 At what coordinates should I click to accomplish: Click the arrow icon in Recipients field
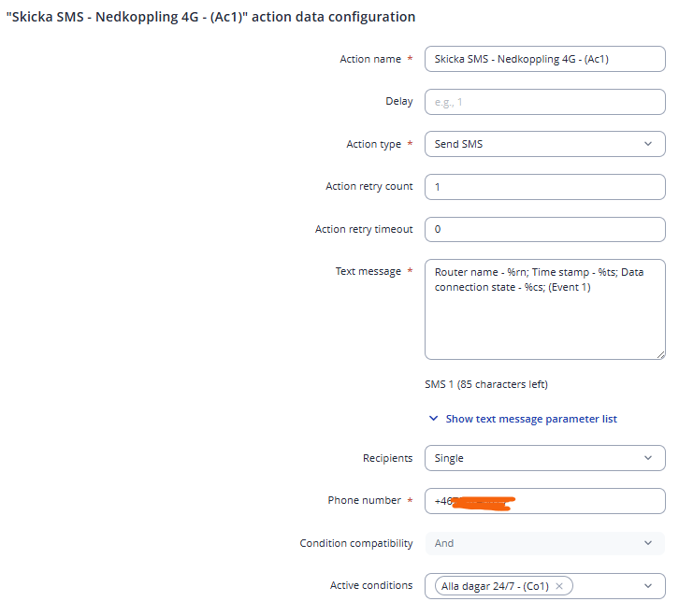pyautogui.click(x=649, y=458)
